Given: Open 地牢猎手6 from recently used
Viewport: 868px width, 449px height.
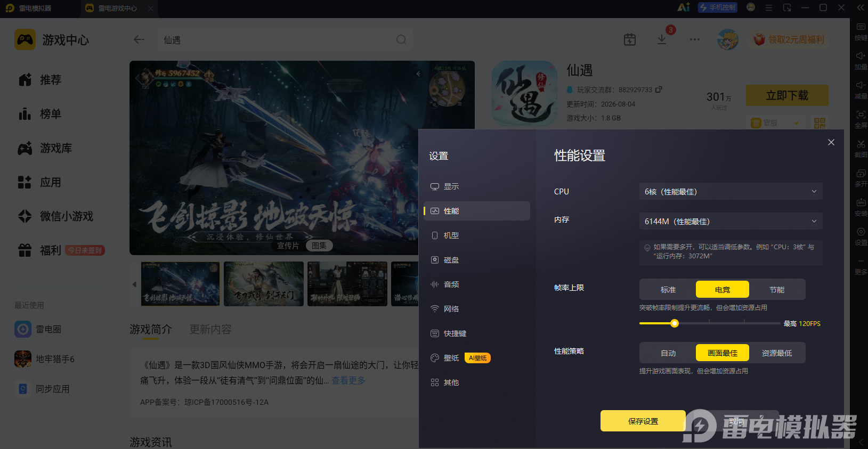Looking at the screenshot, I should coord(45,359).
